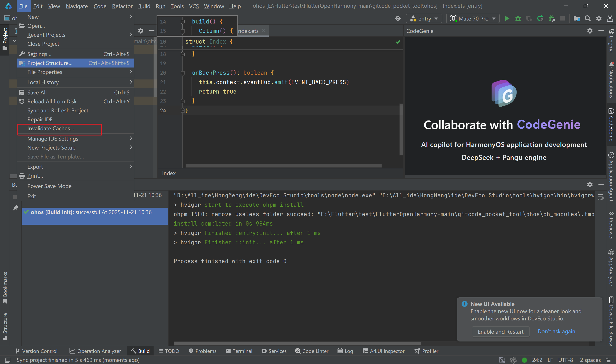Click the Don't ask again link
616x364 pixels.
click(x=556, y=331)
